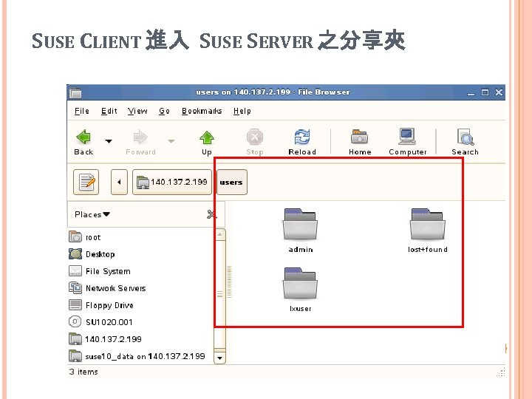Image resolution: width=532 pixels, height=399 pixels.
Task: Open the Bookmarks menu
Action: click(x=202, y=111)
